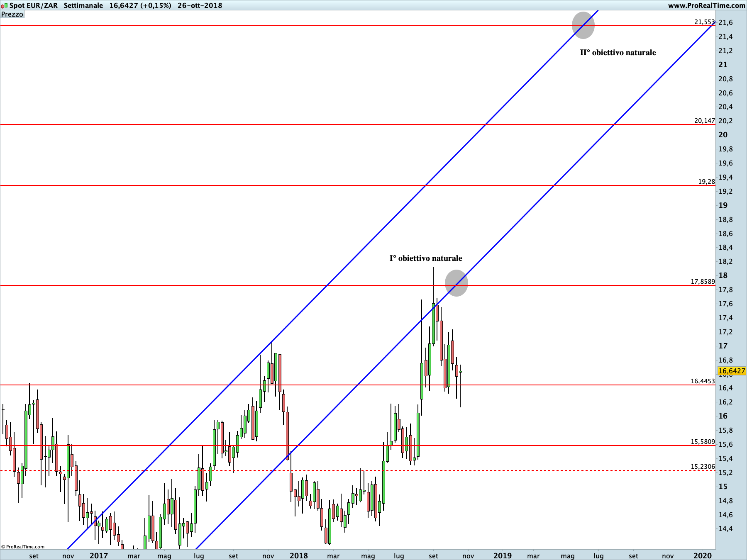Image resolution: width=747 pixels, height=560 pixels.
Task: Click the 15,2306 dashed line label
Action: pos(703,467)
